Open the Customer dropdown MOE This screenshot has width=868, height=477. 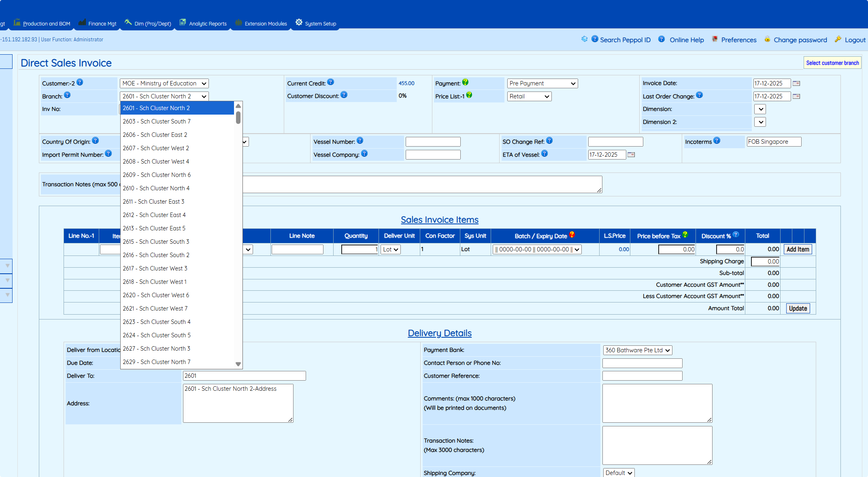[x=164, y=83]
